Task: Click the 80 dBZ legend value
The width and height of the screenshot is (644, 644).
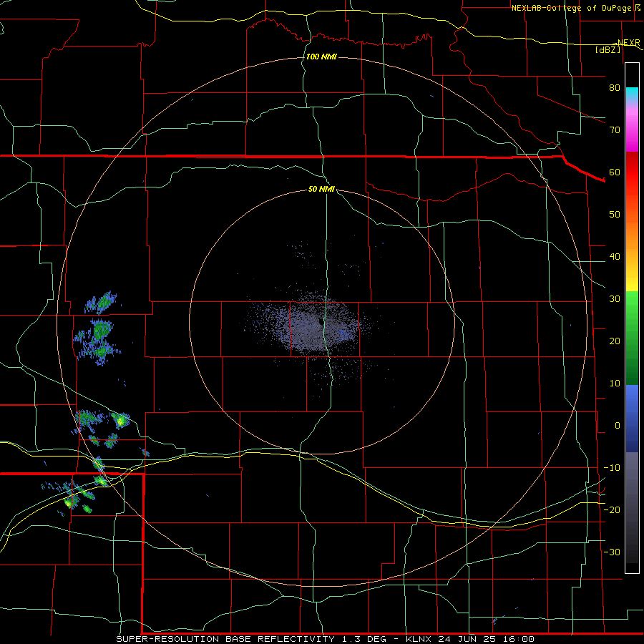Action: click(x=615, y=88)
